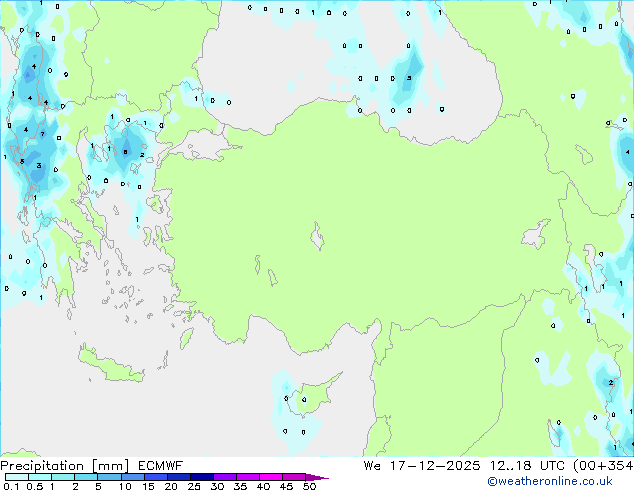Select the 35–40 mm legend swatch
634x490 pixels.
248,477
